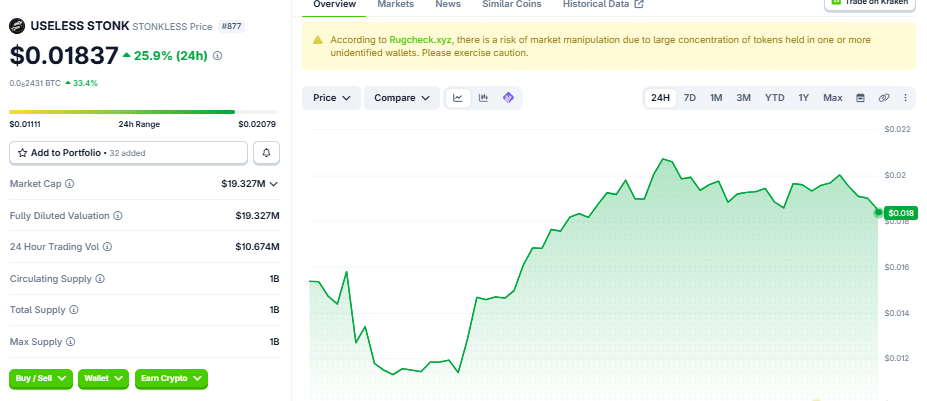Open the Historical Data tab

tap(603, 4)
